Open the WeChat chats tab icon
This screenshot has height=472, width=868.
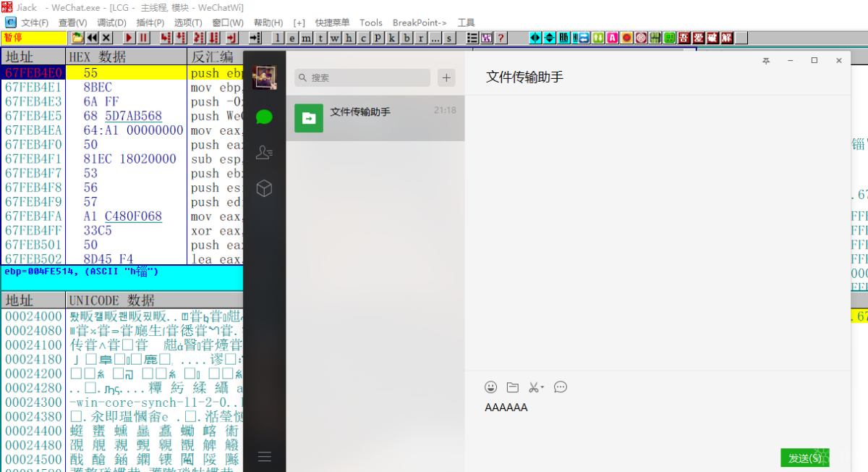click(264, 117)
